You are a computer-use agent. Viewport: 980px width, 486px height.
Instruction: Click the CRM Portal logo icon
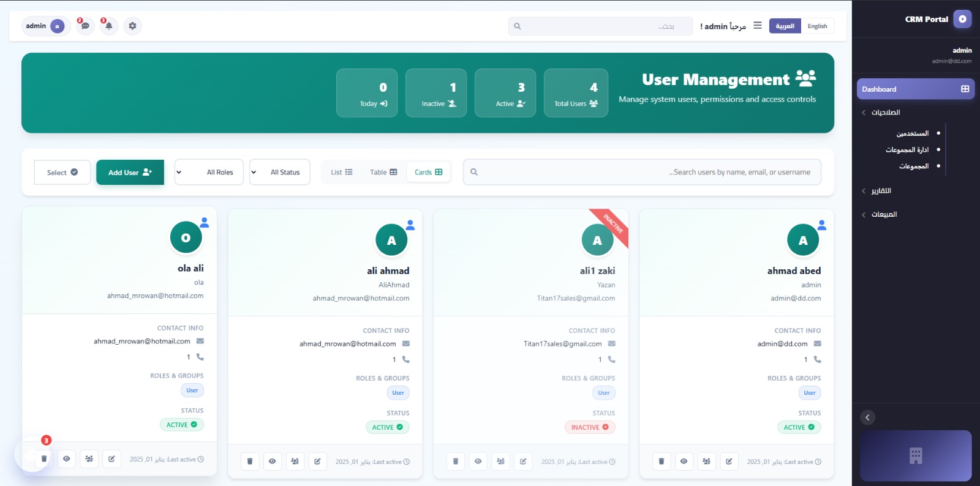(962, 19)
